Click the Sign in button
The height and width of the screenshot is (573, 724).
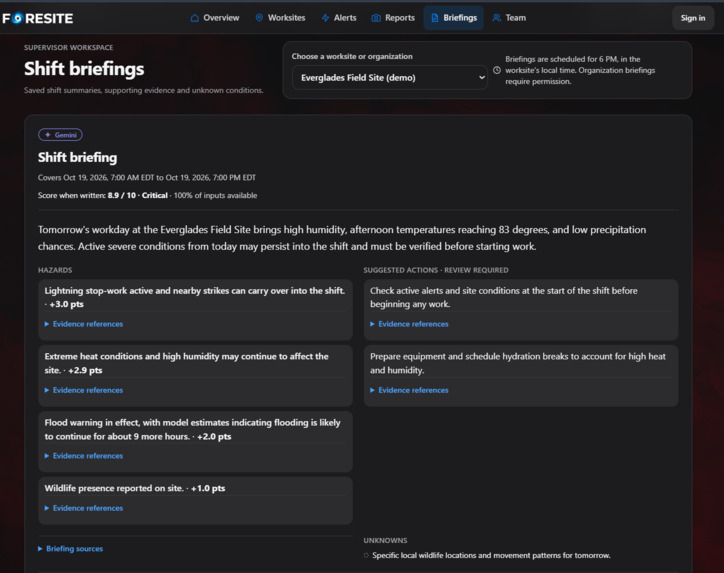[x=693, y=18]
